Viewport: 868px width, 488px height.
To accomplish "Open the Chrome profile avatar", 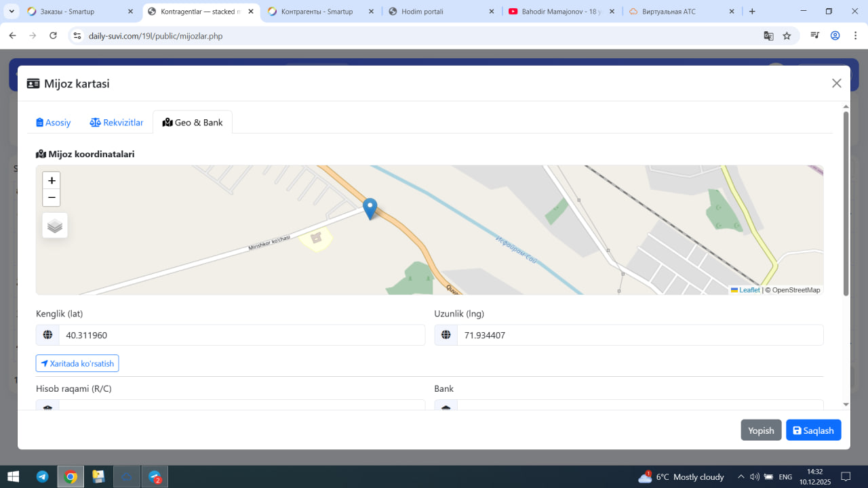I will pos(835,36).
